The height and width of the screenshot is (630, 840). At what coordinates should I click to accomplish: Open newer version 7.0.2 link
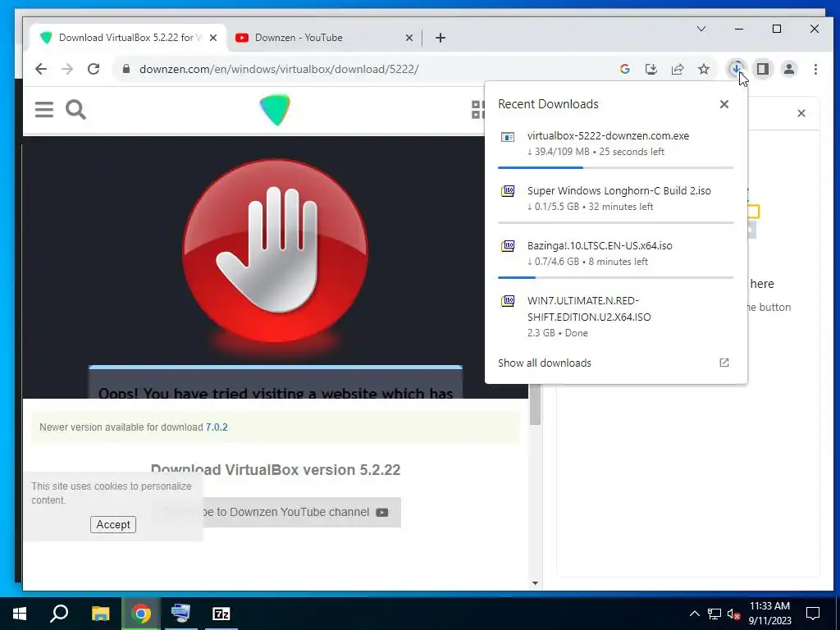coord(217,427)
